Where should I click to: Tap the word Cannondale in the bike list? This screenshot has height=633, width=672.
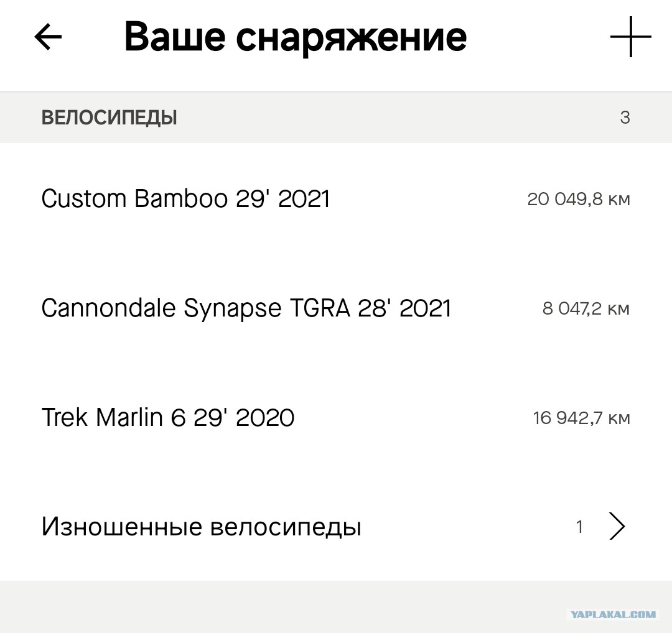108,308
